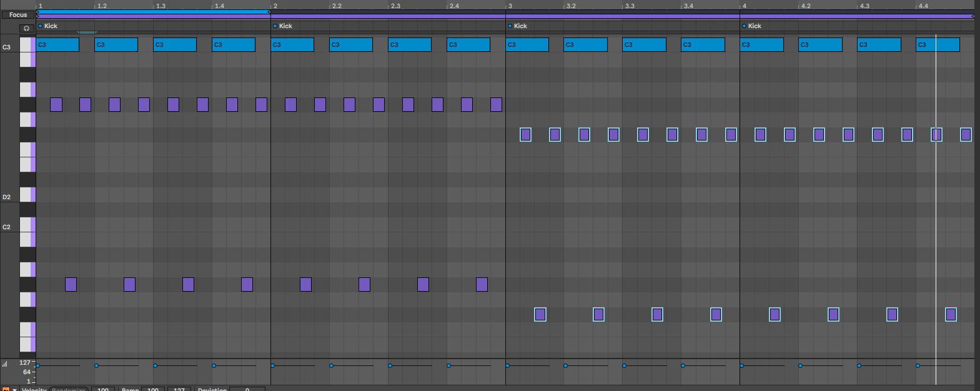Image resolution: width=980 pixels, height=391 pixels.
Task: Click ruler position 3.4
Action: 688,6
